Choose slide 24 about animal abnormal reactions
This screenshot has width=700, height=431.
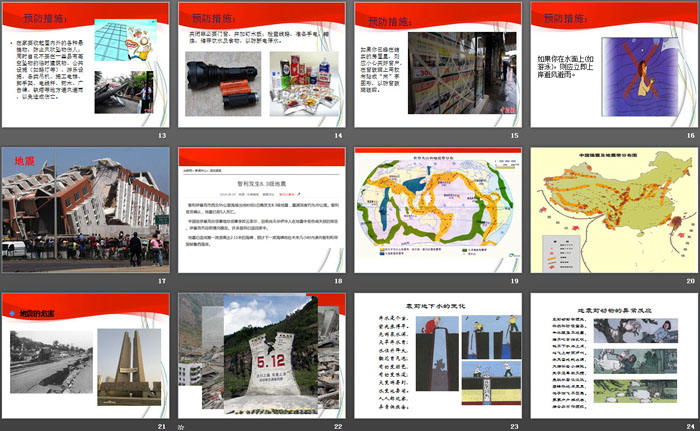[x=614, y=356]
